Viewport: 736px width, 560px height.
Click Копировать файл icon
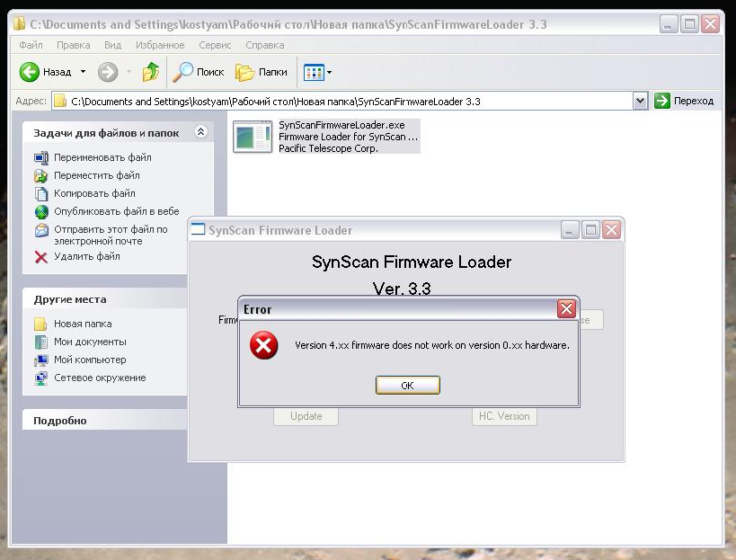tap(41, 193)
